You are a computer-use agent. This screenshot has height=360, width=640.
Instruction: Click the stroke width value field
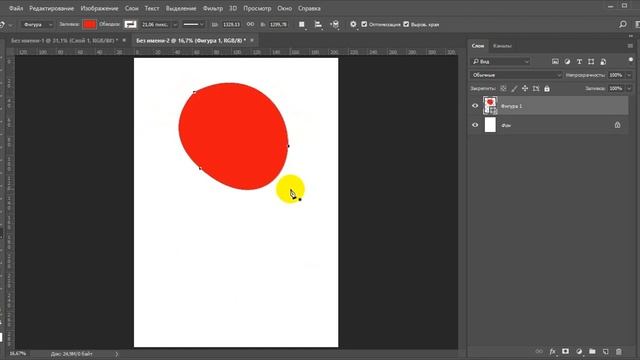(x=156, y=24)
